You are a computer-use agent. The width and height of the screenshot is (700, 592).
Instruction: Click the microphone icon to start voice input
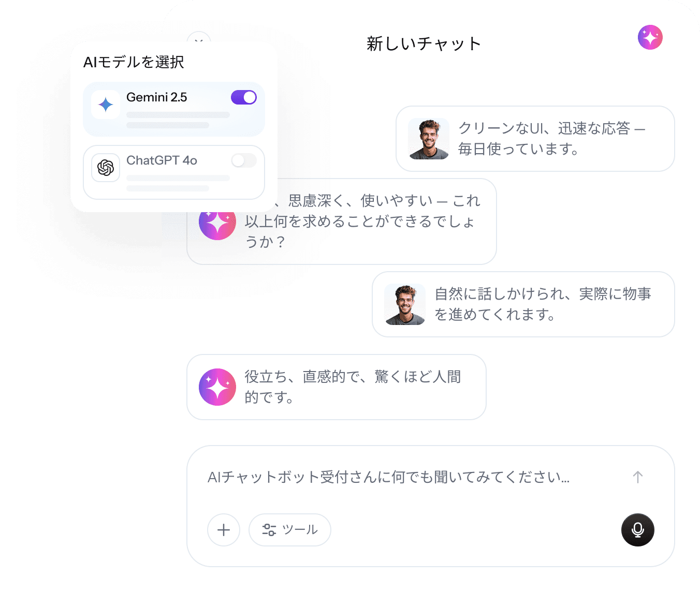point(637,530)
